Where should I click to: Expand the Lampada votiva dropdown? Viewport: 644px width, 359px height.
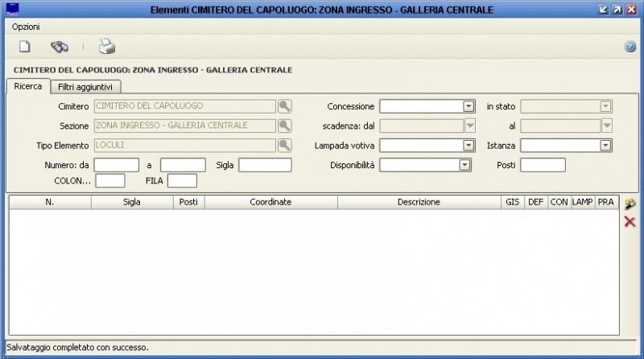(469, 146)
